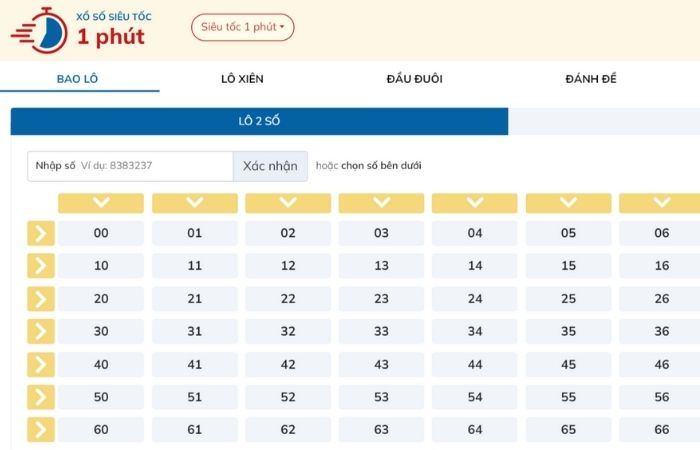
Task: Focus the Nhập số input field
Action: (x=154, y=166)
